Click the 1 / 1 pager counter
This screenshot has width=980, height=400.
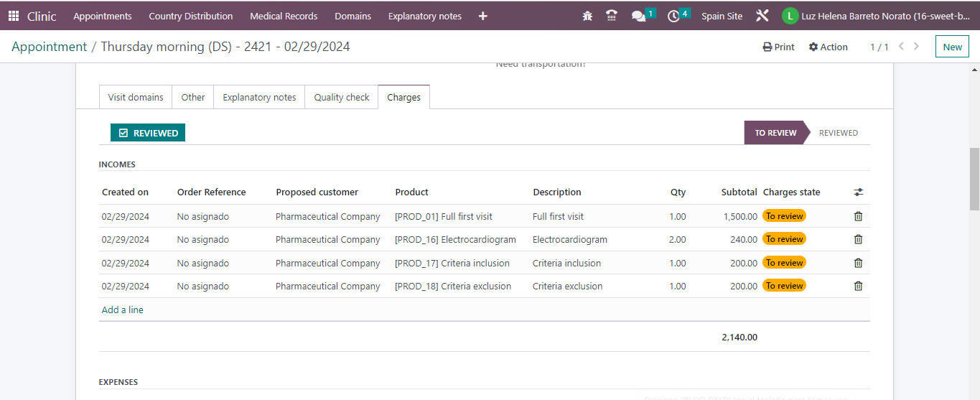[x=879, y=47]
